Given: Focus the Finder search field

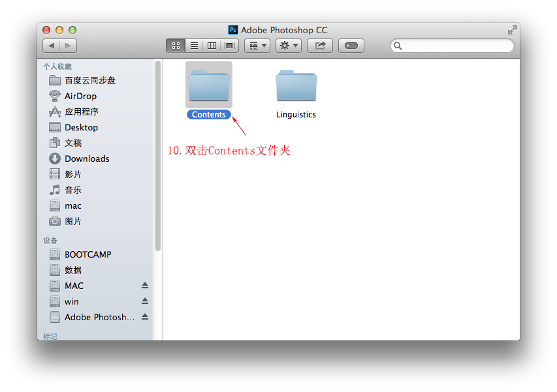Looking at the screenshot, I should (x=452, y=46).
